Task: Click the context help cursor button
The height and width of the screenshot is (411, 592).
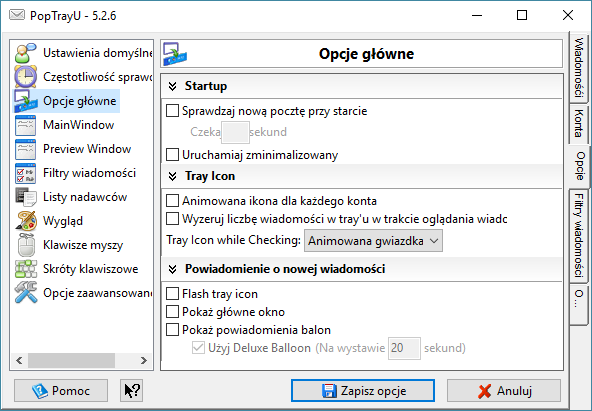Action: click(132, 391)
